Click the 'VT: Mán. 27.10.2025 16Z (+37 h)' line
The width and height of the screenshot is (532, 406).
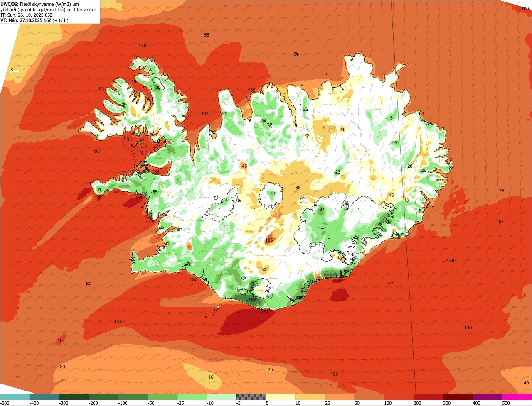point(34,20)
